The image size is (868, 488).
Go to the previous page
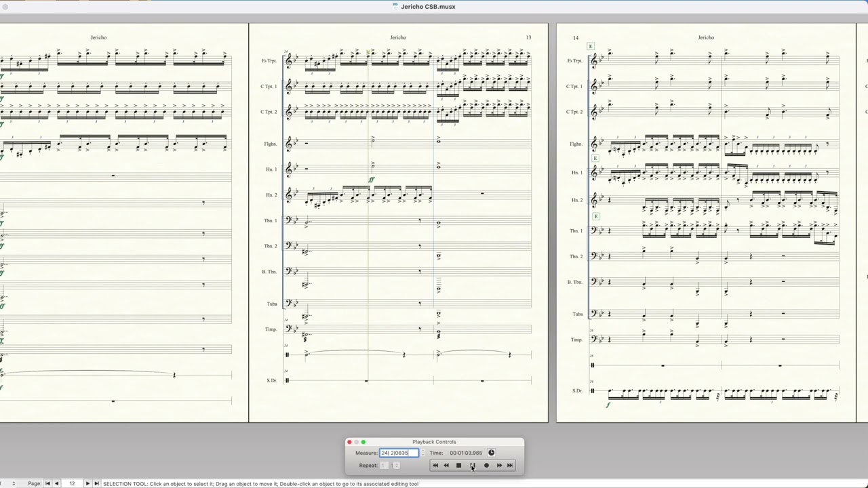(x=56, y=484)
